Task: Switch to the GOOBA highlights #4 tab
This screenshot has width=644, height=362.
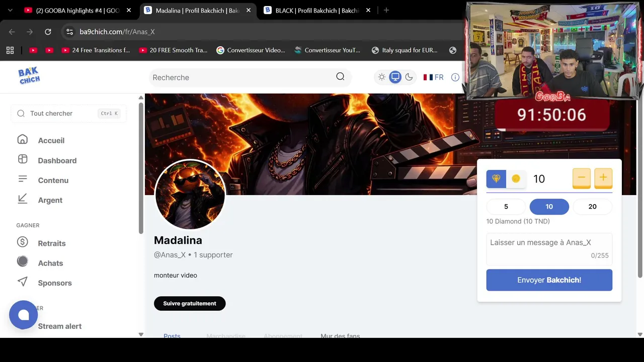Action: pyautogui.click(x=77, y=10)
